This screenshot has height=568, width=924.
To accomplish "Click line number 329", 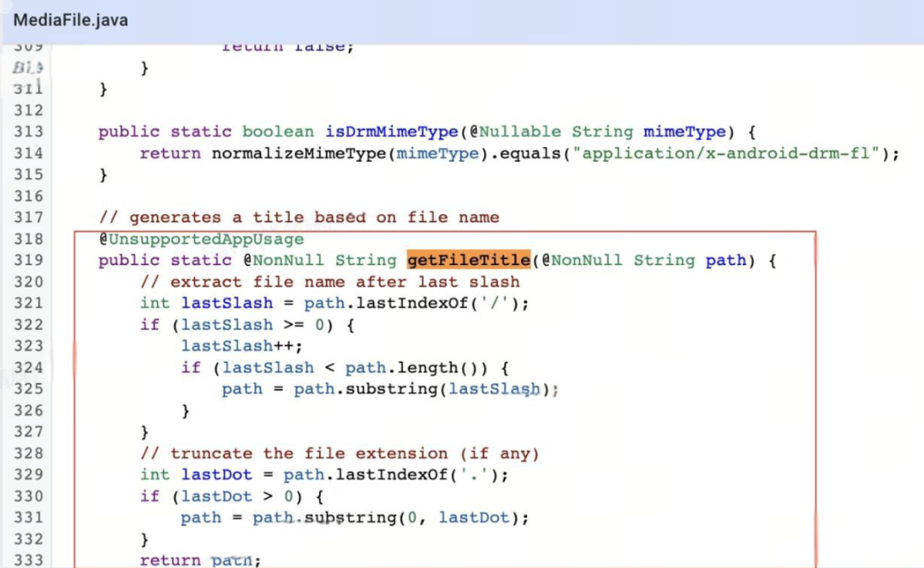I will [28, 474].
